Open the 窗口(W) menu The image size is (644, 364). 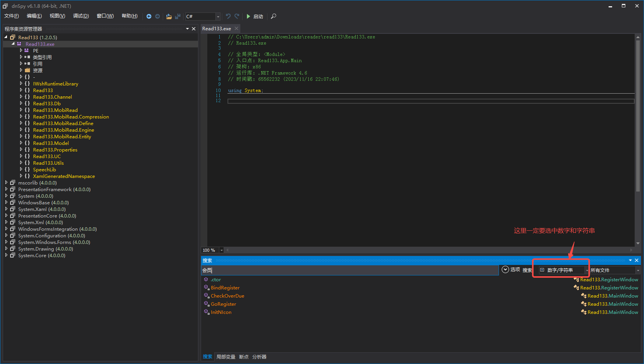[105, 16]
